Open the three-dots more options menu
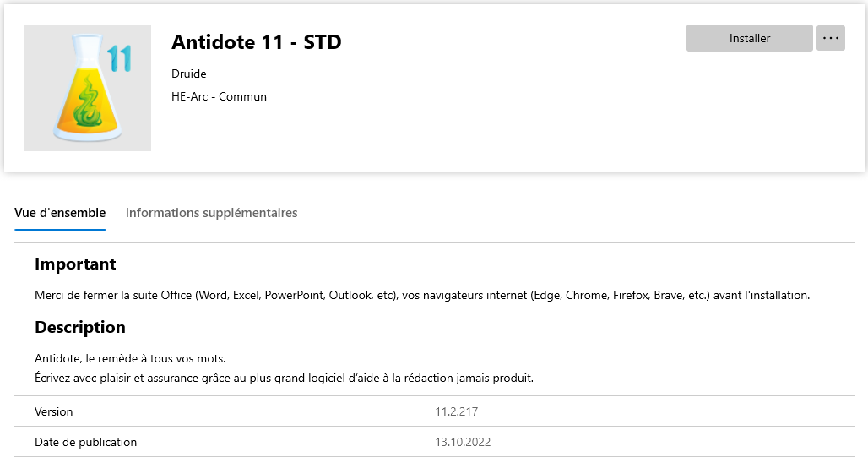The image size is (868, 463). click(x=830, y=38)
